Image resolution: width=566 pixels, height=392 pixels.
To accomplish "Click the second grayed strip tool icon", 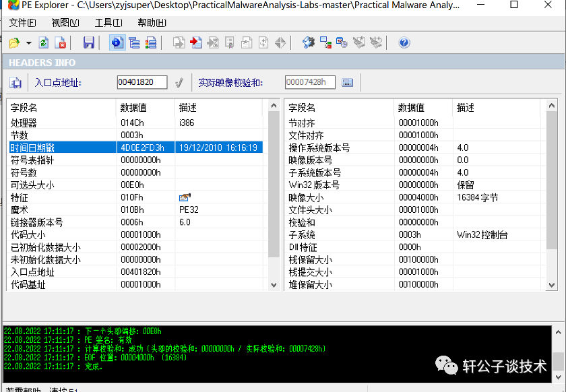I will pos(376,43).
